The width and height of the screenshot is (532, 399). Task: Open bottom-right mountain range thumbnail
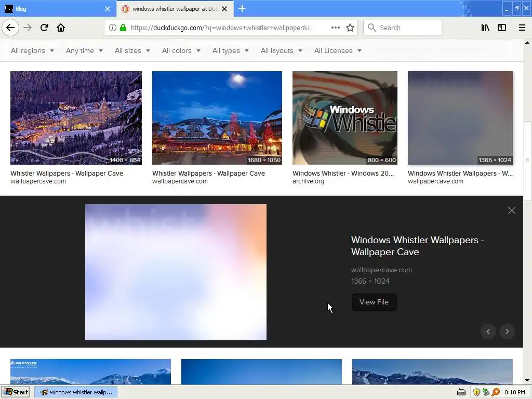click(x=432, y=371)
